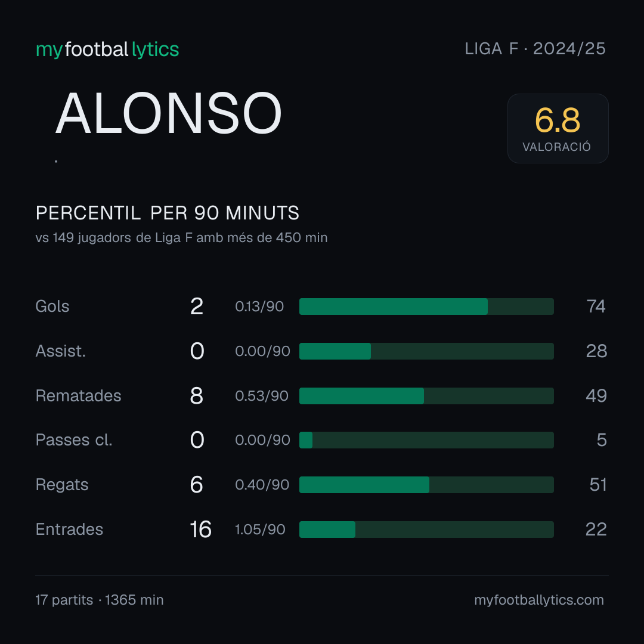644x644 pixels.
Task: Click the Entrades percentile bar
Action: tap(426, 530)
